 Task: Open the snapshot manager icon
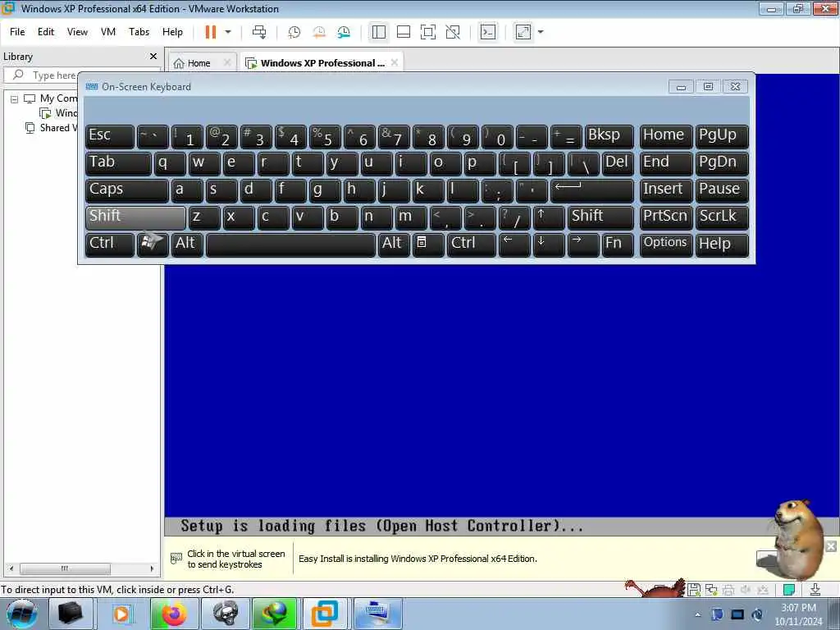[344, 32]
